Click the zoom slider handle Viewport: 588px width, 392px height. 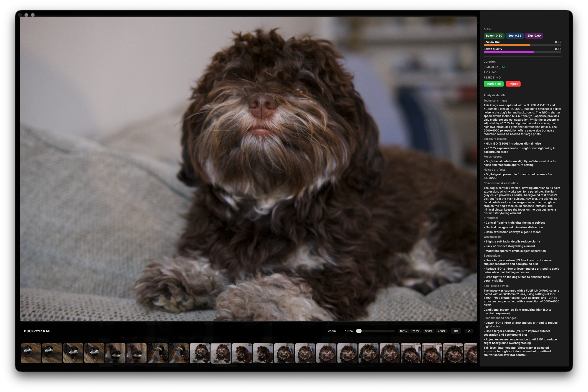point(359,331)
